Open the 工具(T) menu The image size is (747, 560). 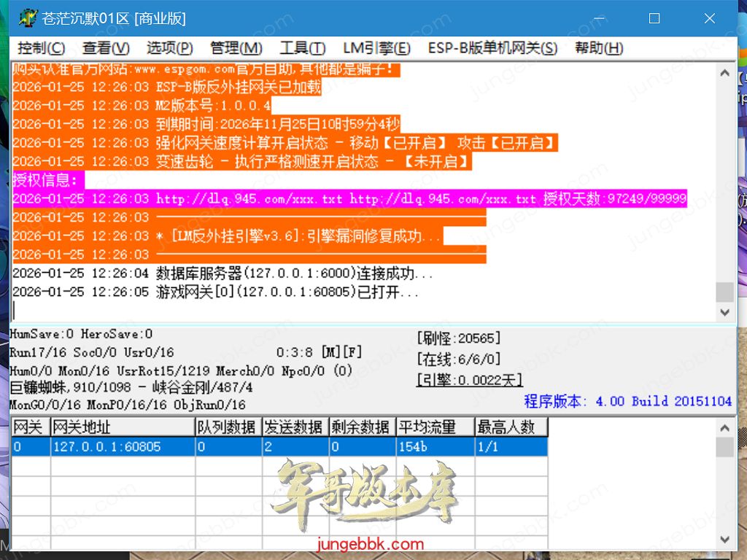click(302, 48)
